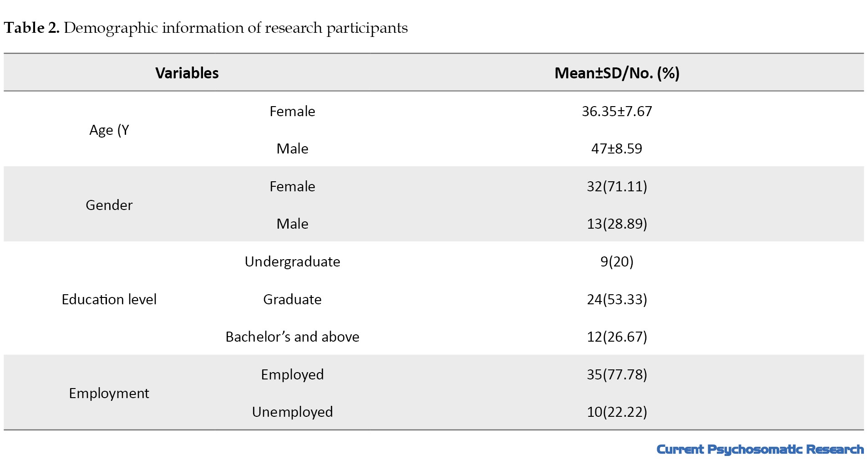The width and height of the screenshot is (868, 476).
Task: Select the value 12(26.67)
Action: pyautogui.click(x=617, y=337)
